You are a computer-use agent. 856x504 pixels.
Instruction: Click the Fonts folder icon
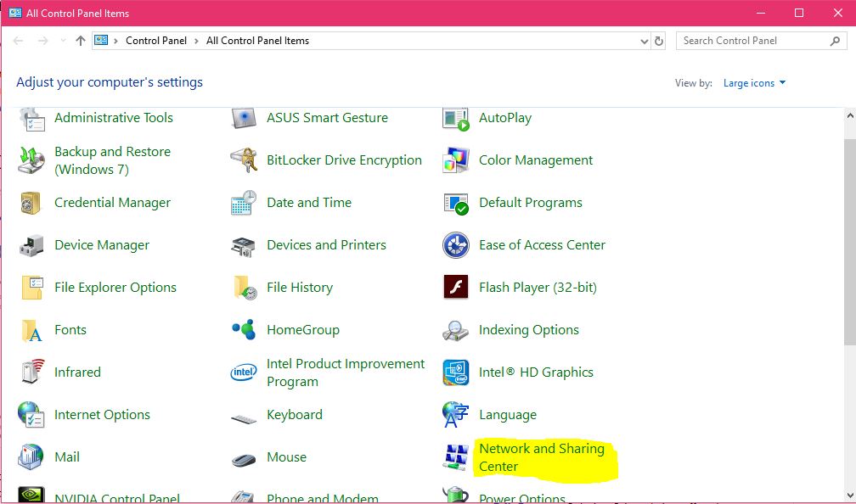[31, 330]
